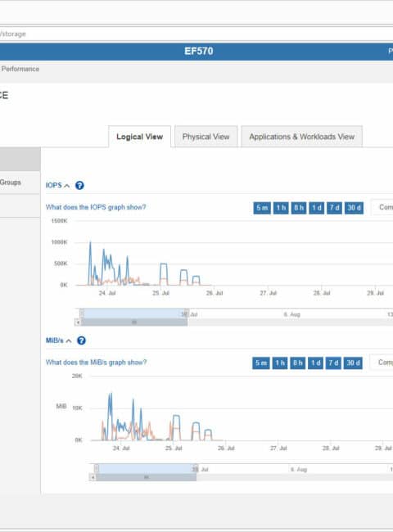Screen dimensions: 393x532
Task: Set MiB/s graph range to 1h
Action: coord(280,363)
